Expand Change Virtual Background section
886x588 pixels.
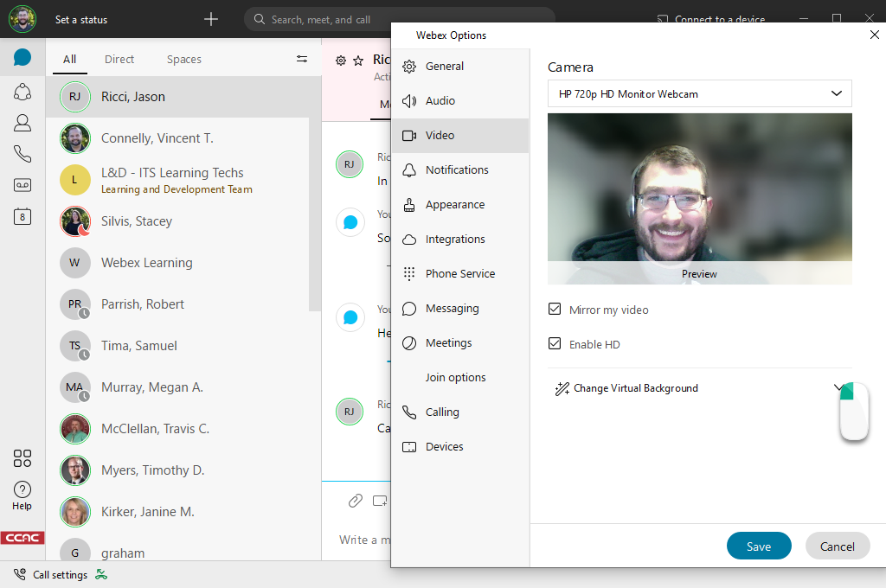pyautogui.click(x=699, y=388)
